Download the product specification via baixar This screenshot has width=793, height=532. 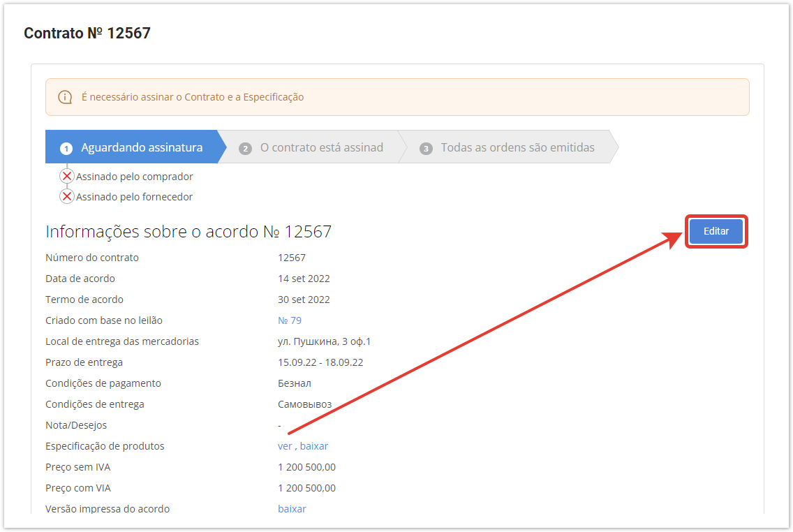tap(314, 446)
